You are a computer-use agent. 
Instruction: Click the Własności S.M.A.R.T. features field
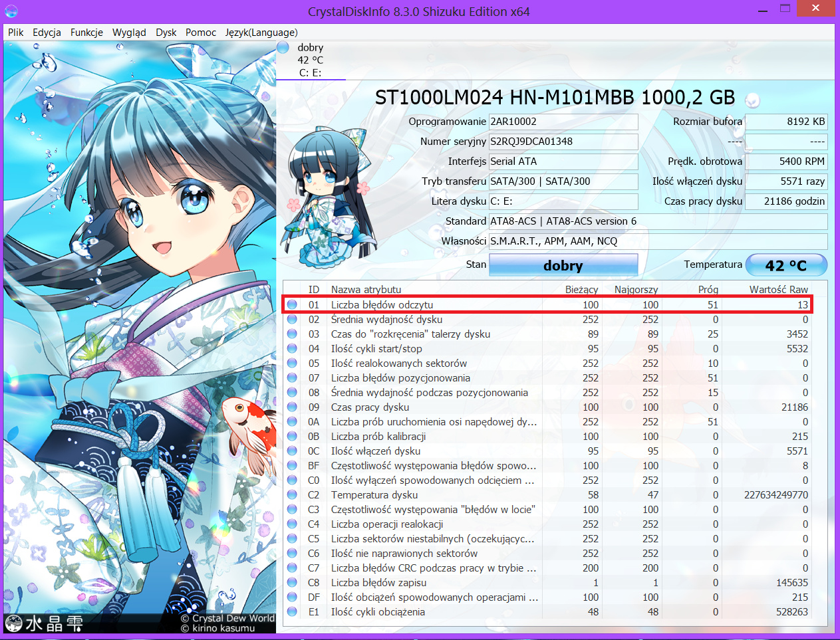[x=658, y=241]
